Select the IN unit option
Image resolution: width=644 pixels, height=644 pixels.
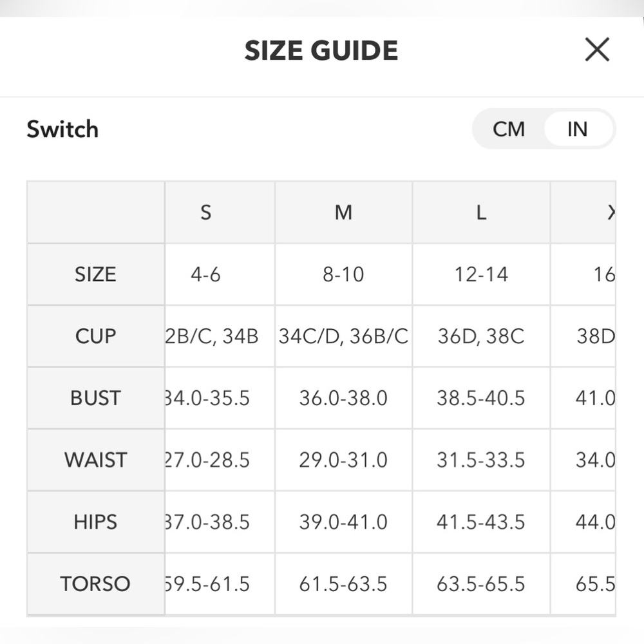(578, 129)
